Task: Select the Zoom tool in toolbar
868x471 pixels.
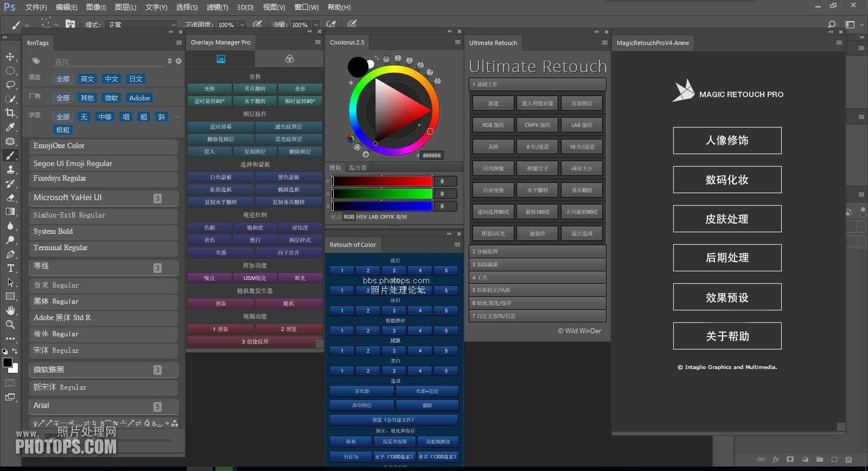Action: click(x=10, y=324)
